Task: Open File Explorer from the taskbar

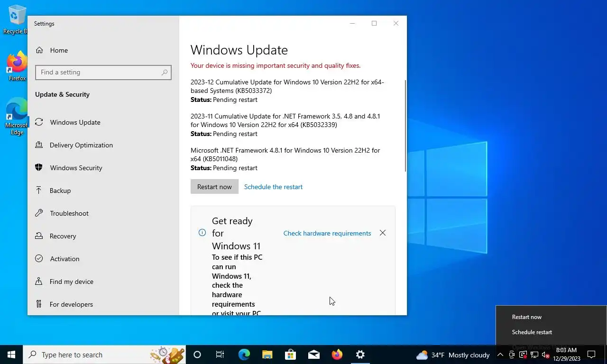Action: pyautogui.click(x=267, y=355)
